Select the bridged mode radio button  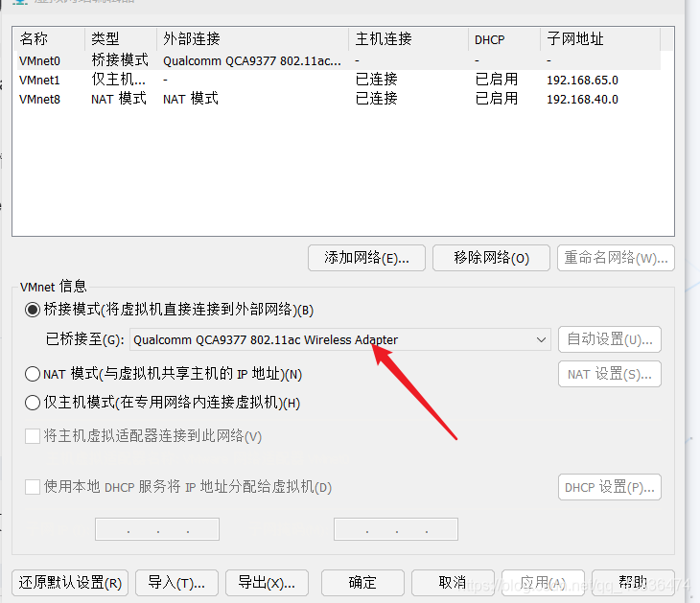coord(33,310)
